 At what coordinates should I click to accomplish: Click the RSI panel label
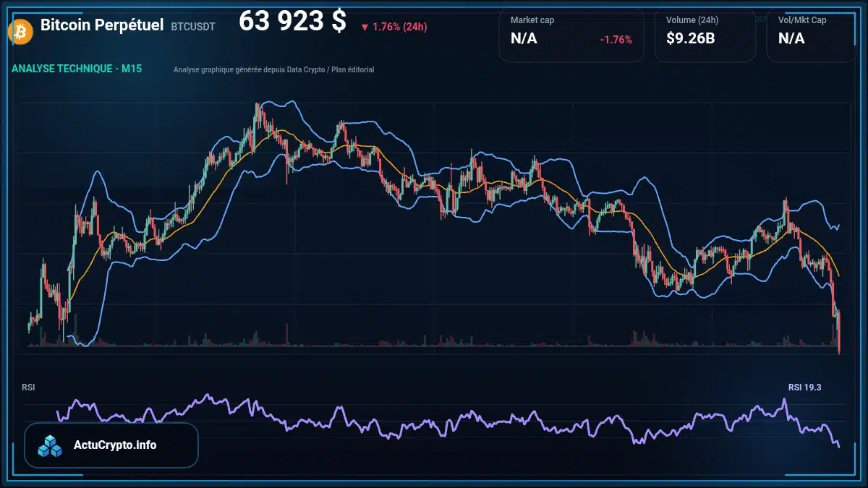click(28, 388)
